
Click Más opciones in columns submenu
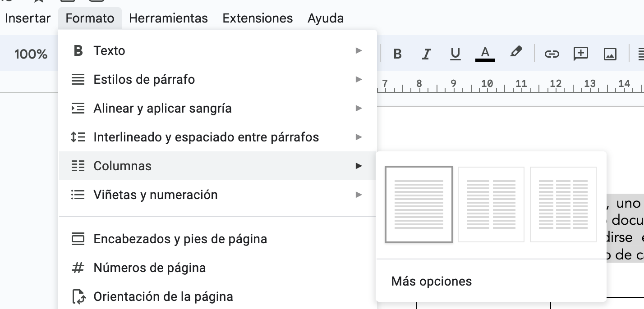point(432,282)
